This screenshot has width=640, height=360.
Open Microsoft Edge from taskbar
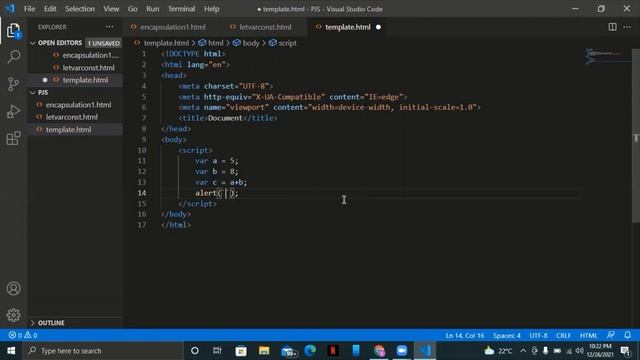tap(310, 351)
